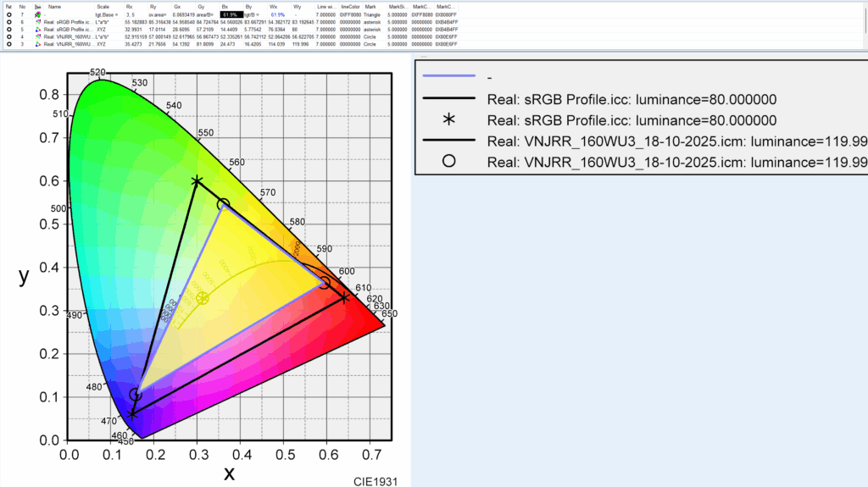Screen dimensions: 868x487
Task: Click the profile icon in row 5
Action: [x=37, y=30]
